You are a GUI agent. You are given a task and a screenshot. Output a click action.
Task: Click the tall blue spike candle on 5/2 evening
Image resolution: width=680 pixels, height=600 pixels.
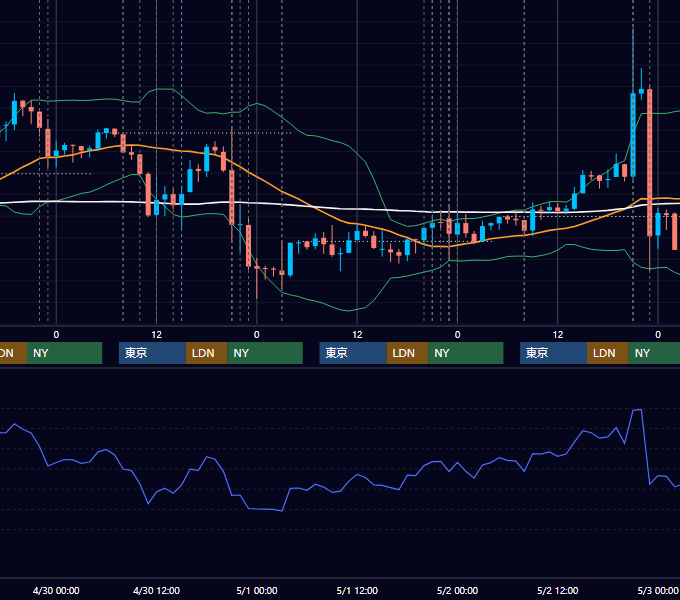633,134
